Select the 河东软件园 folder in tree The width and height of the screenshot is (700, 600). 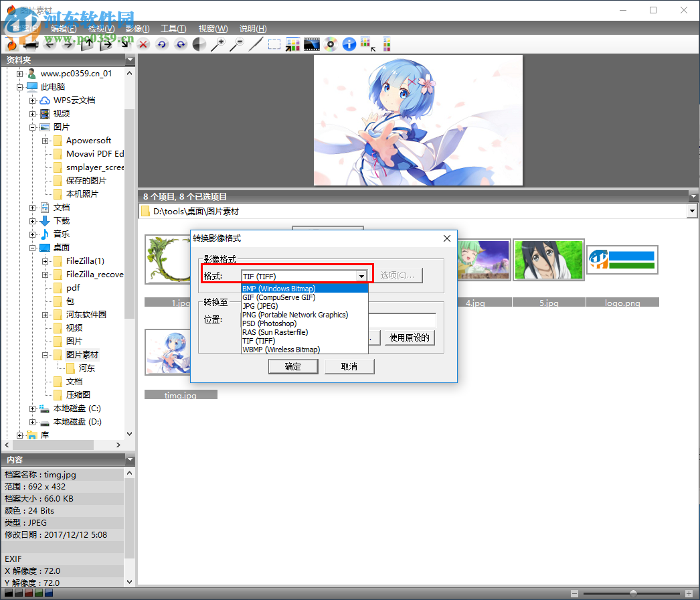tap(86, 315)
